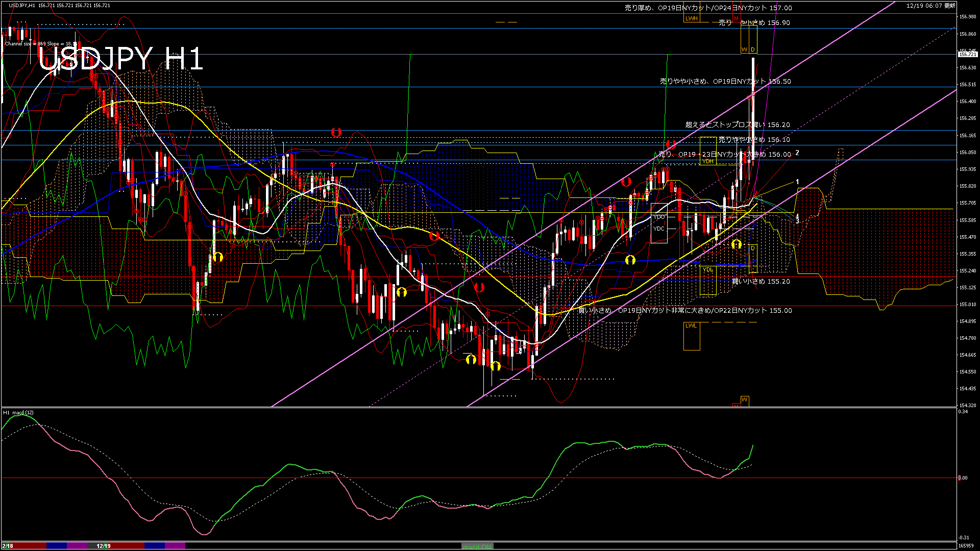Click the 12/19 date marker on timeline
980x551 pixels.
coord(104,546)
